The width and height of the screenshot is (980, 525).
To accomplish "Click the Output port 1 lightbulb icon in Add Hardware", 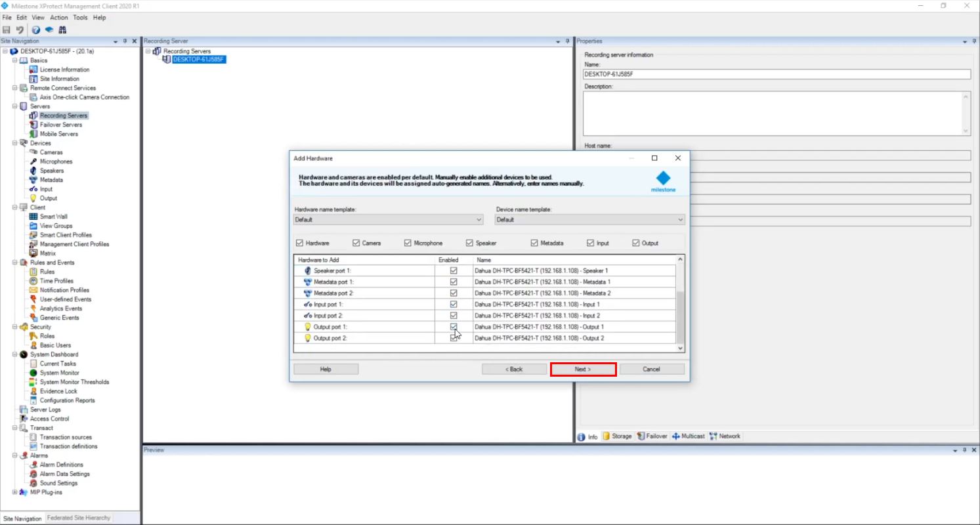I will pos(307,327).
